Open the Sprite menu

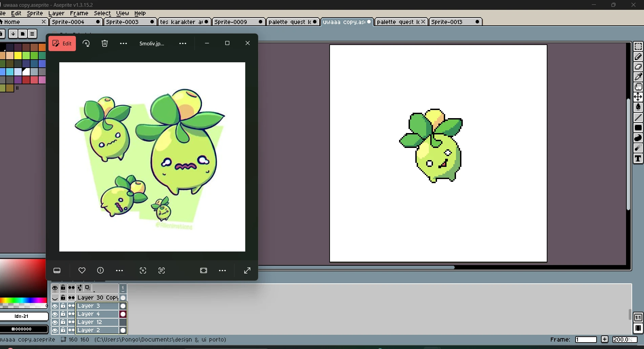pyautogui.click(x=35, y=13)
